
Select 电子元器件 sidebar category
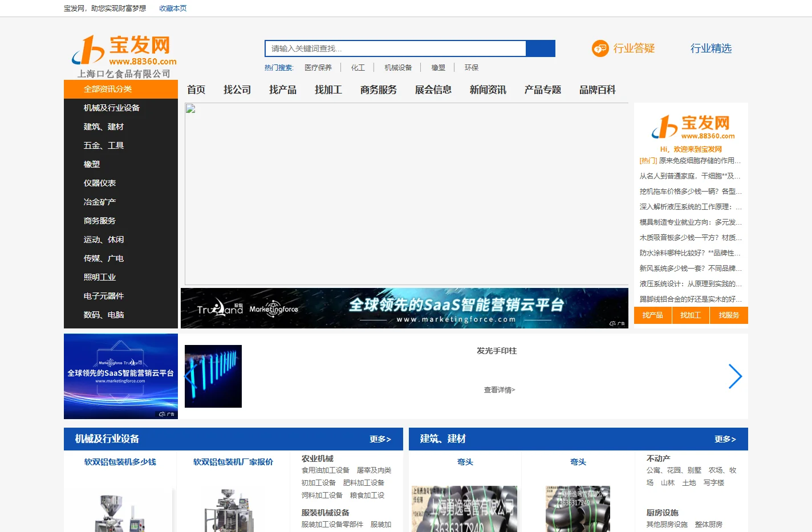tap(104, 296)
